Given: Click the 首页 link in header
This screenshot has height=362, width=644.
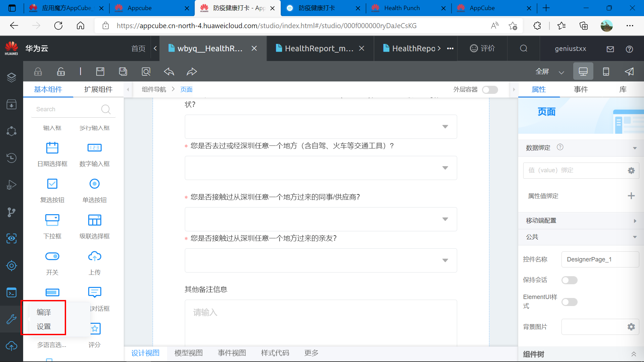Looking at the screenshot, I should (x=138, y=49).
